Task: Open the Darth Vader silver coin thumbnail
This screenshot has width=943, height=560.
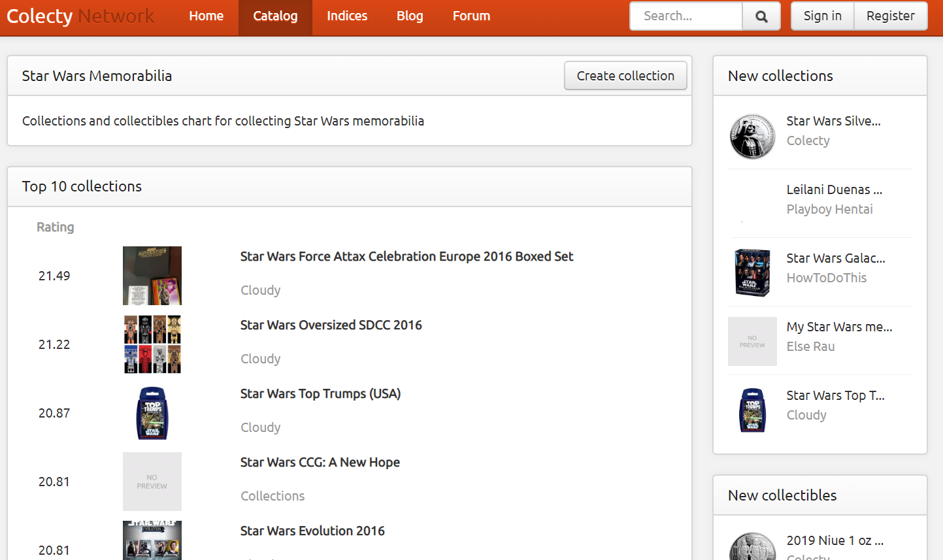Action: (x=752, y=137)
